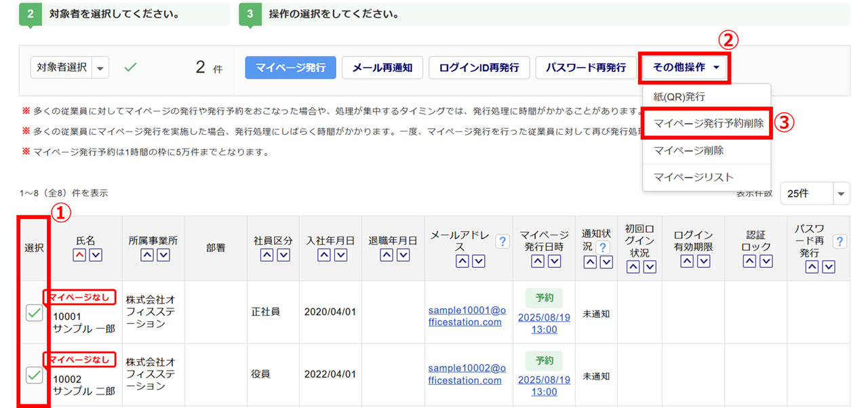Open the sample10001@officestation.com email link

coord(467,316)
